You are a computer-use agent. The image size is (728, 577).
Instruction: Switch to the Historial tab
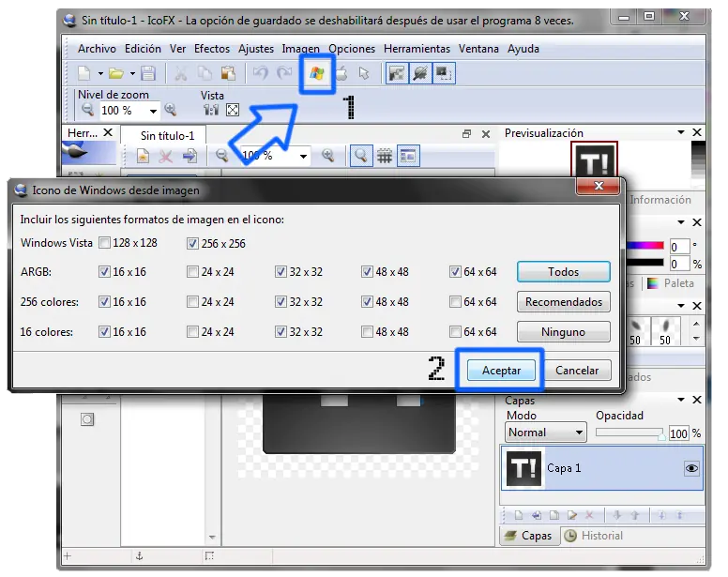tap(594, 536)
